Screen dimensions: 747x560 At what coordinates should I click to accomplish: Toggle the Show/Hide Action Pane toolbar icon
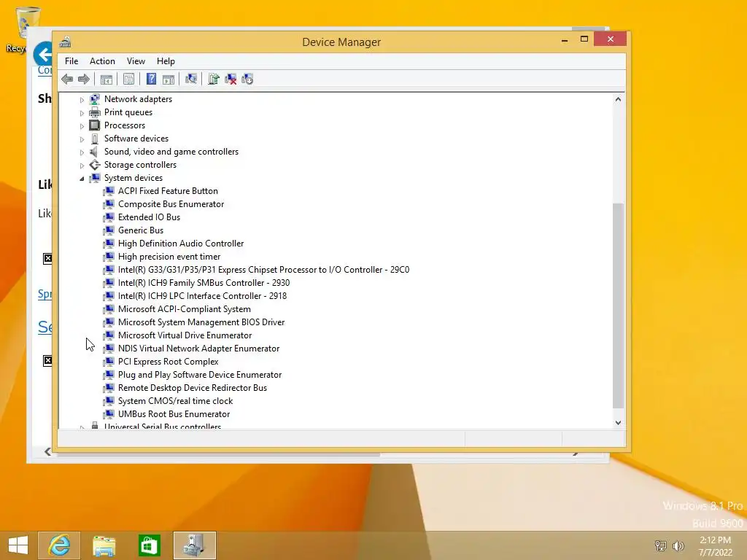[x=169, y=79]
